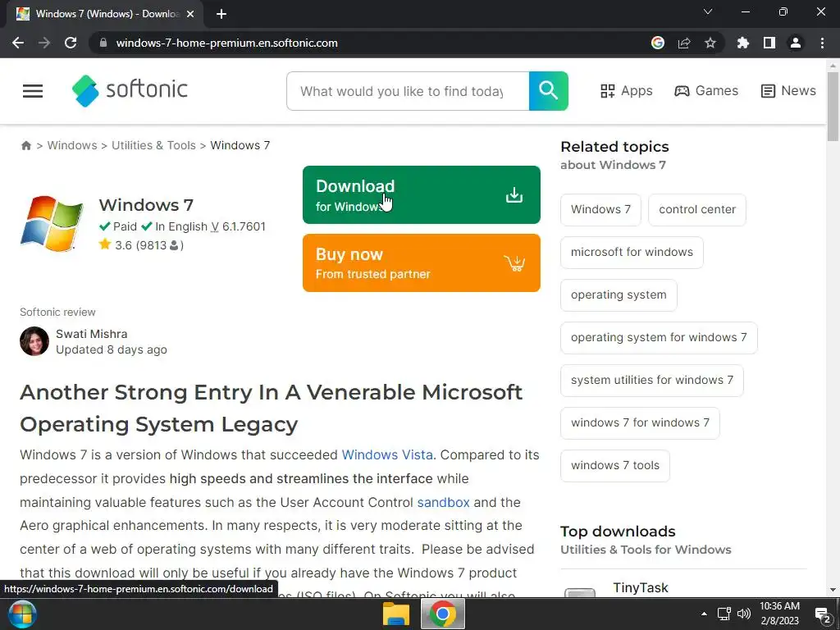The width and height of the screenshot is (840, 630).
Task: Toggle the Chrome side panel icon
Action: point(769,43)
